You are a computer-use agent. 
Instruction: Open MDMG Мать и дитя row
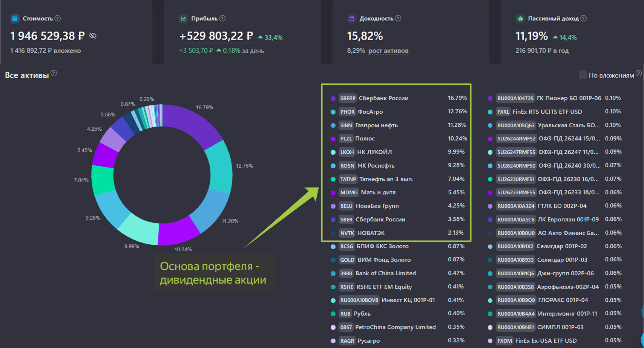[x=399, y=192]
